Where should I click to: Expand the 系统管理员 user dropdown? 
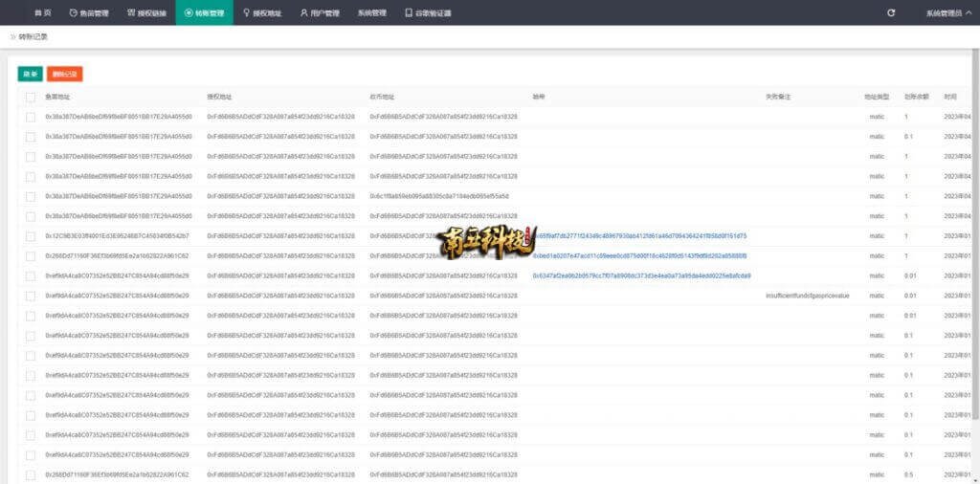948,13
